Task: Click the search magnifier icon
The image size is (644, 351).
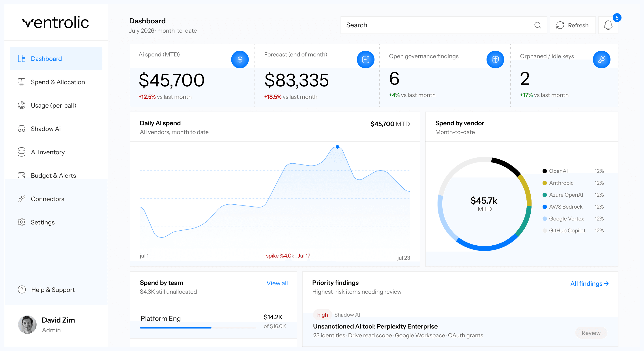Action: point(537,25)
